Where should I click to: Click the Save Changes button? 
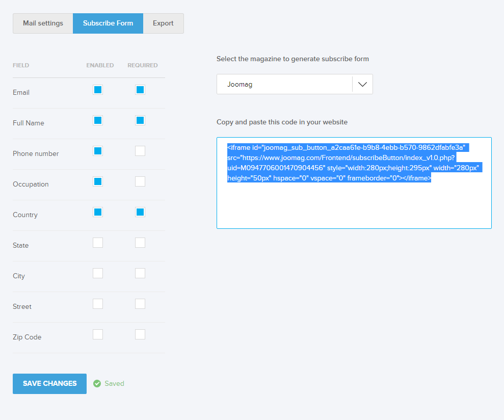[49, 383]
